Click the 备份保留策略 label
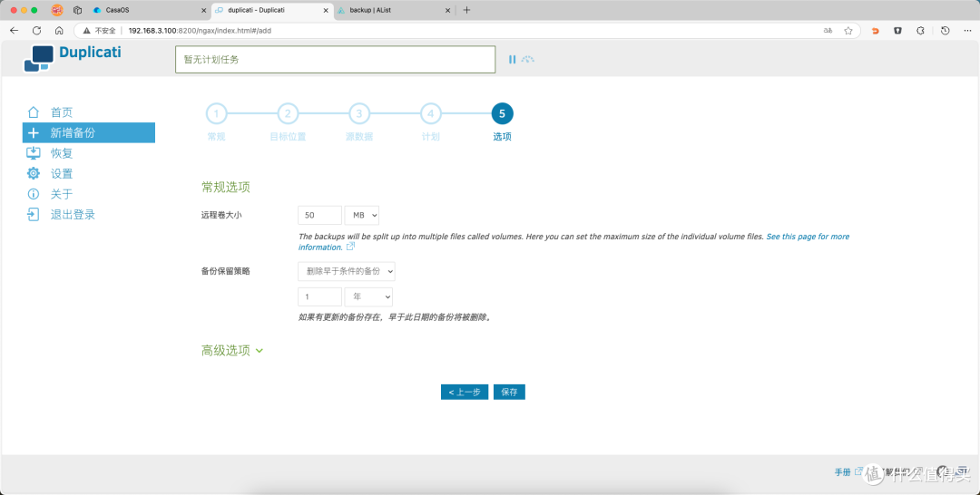 226,272
